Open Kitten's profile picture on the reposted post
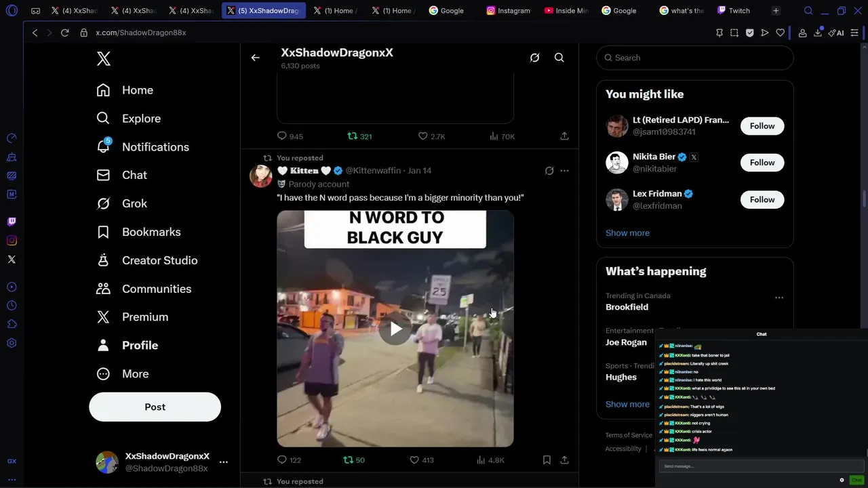The height and width of the screenshot is (488, 868). [x=261, y=176]
